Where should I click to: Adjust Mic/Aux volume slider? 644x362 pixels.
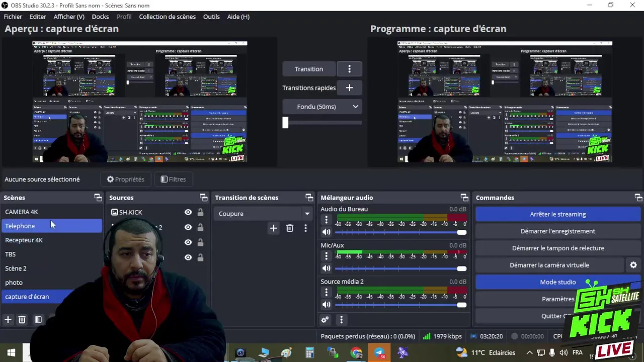400,268
